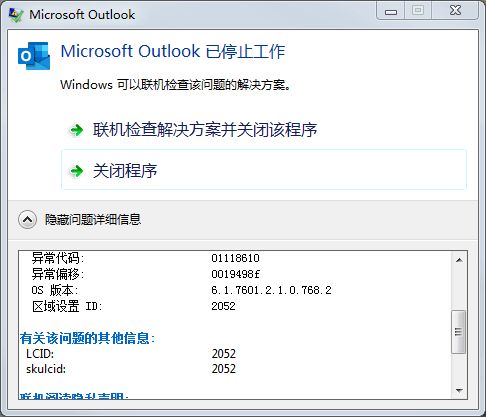This screenshot has height=417, width=486.
Task: Choose 联机检查解决方案并关闭该程序 option
Action: tap(263, 130)
